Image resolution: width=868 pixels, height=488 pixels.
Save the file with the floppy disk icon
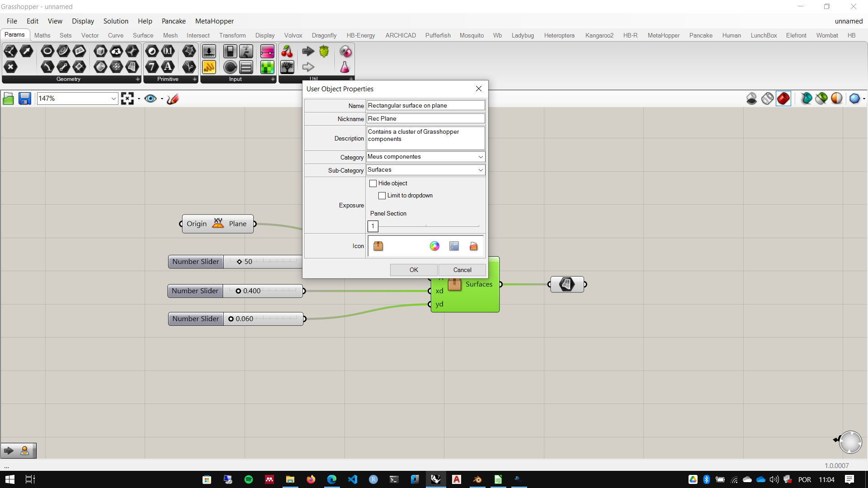click(24, 99)
